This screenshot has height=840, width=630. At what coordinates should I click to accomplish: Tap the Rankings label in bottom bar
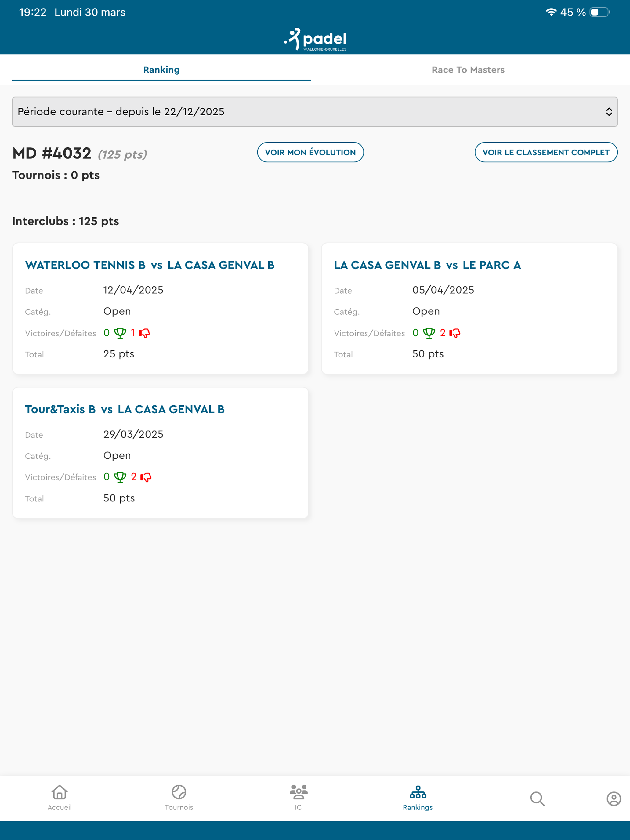point(418,807)
